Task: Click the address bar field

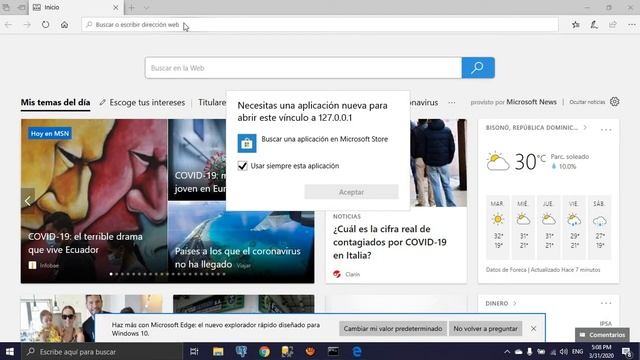Action: coord(320,24)
